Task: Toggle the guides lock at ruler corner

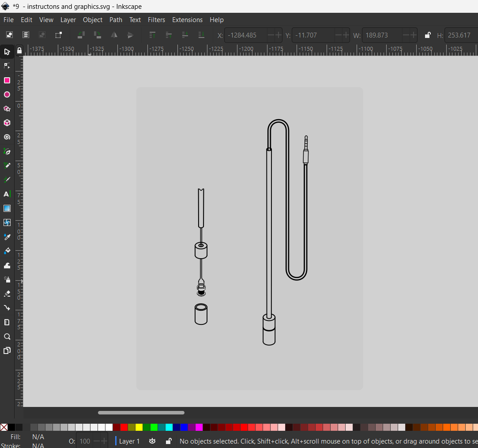Action: 19,51
